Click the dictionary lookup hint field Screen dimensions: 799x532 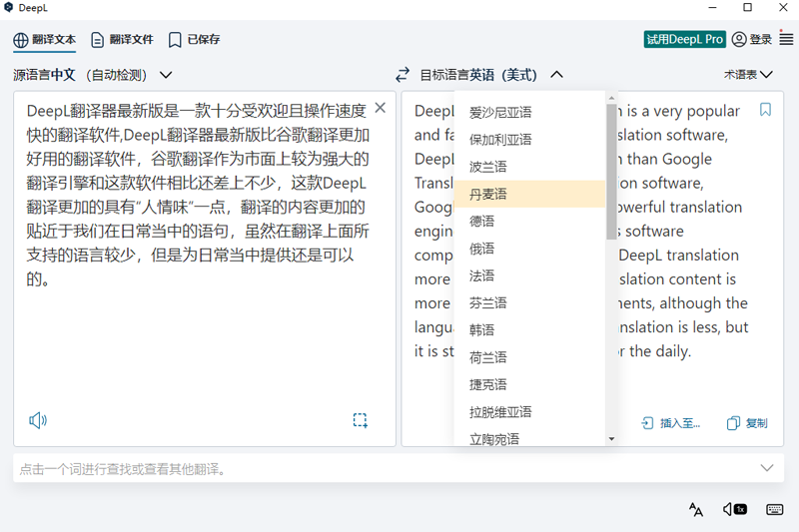[399, 468]
